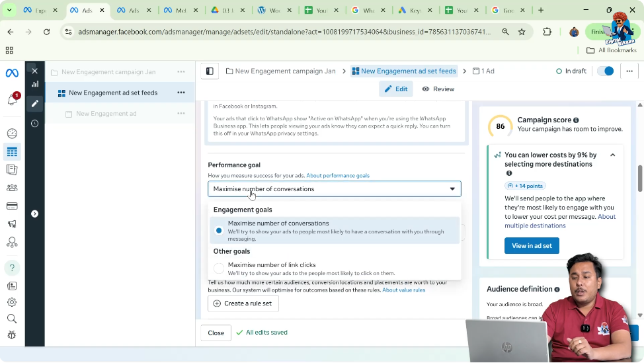644x363 pixels.
Task: Open About performance goals link
Action: (x=338, y=176)
